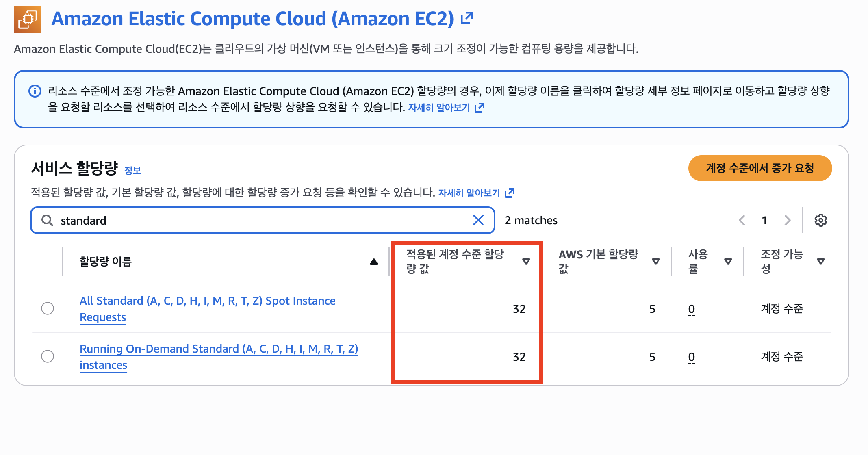The width and height of the screenshot is (868, 455).
Task: Click the previous page arrow
Action: point(742,220)
